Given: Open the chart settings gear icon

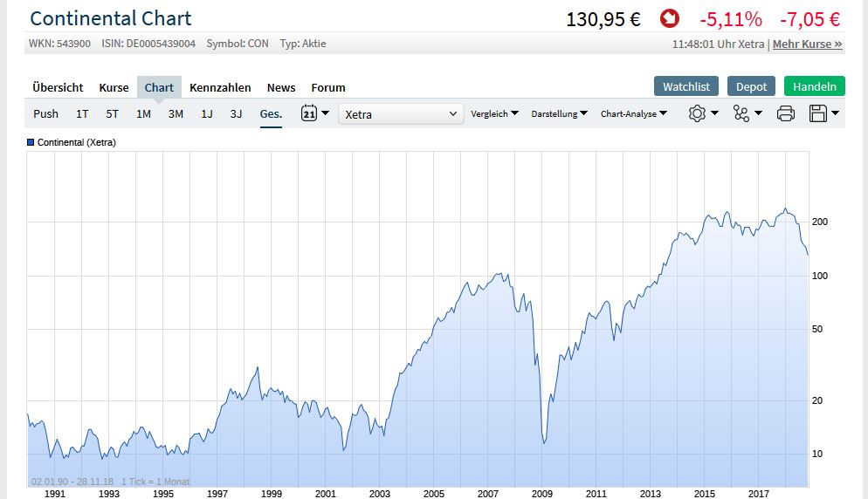Looking at the screenshot, I should pos(697,113).
